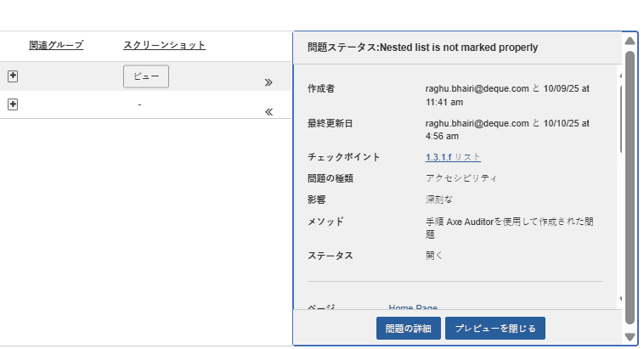Click the 問題の詳細 button

(x=409, y=328)
